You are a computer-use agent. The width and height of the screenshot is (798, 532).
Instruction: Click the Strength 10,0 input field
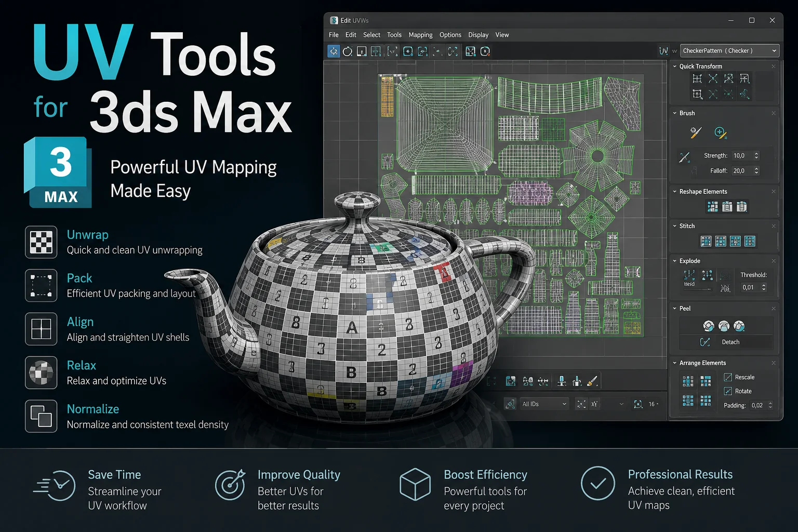click(x=742, y=155)
